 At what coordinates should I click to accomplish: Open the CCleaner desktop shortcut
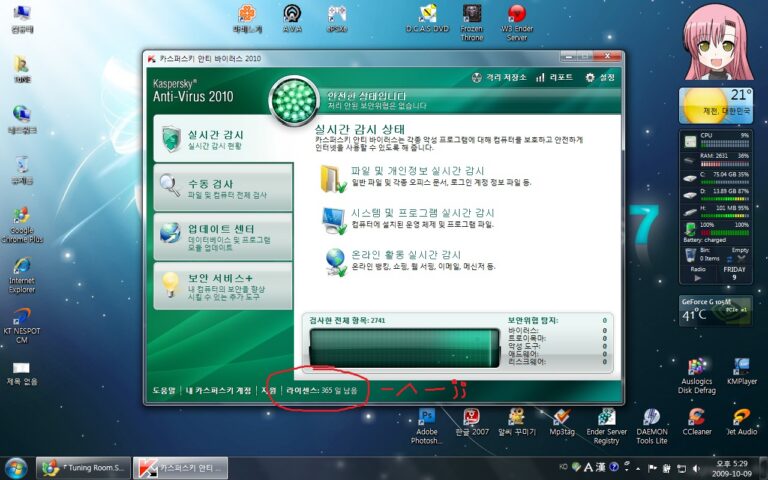pos(697,422)
